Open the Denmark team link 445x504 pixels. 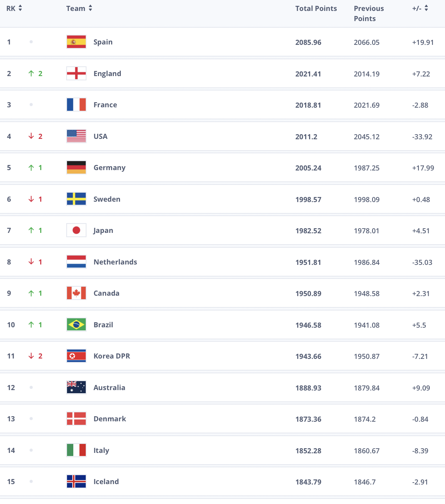click(x=110, y=419)
